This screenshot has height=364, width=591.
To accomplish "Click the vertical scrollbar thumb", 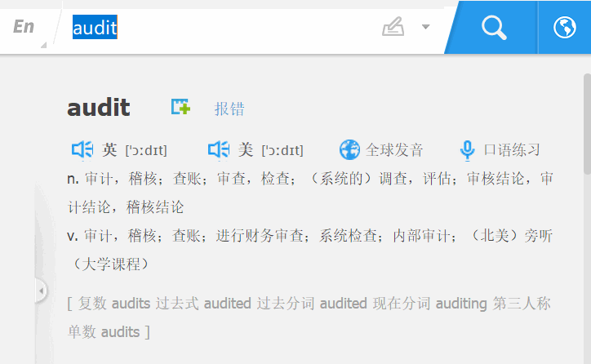I will pos(586,122).
